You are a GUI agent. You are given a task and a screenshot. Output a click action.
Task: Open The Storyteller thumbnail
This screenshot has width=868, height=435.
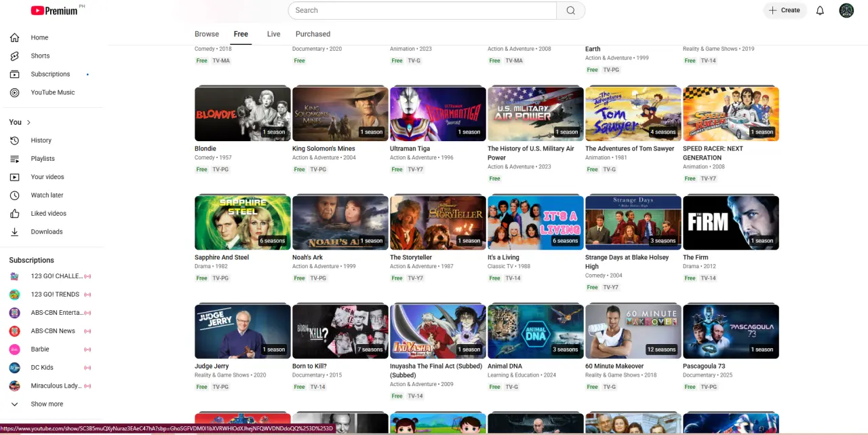(x=438, y=223)
